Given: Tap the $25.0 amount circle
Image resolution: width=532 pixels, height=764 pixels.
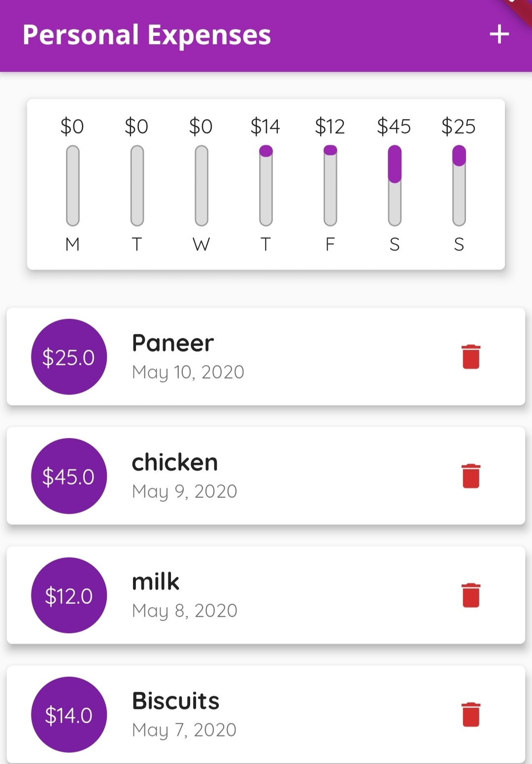Looking at the screenshot, I should click(69, 357).
